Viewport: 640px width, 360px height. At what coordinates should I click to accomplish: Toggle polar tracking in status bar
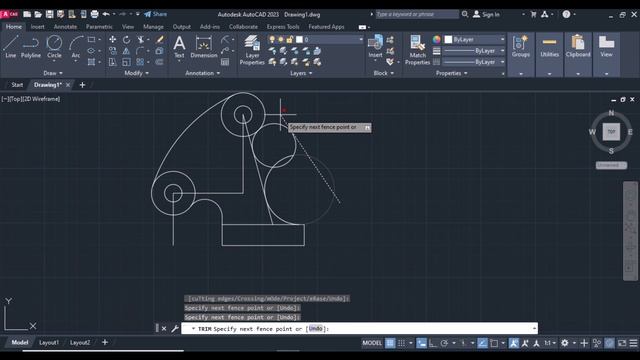tap(444, 343)
